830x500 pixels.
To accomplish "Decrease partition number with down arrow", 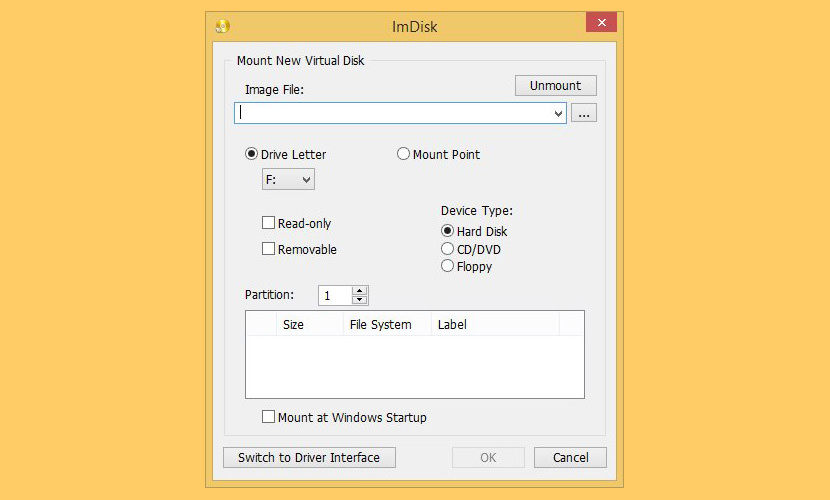I will point(359,300).
